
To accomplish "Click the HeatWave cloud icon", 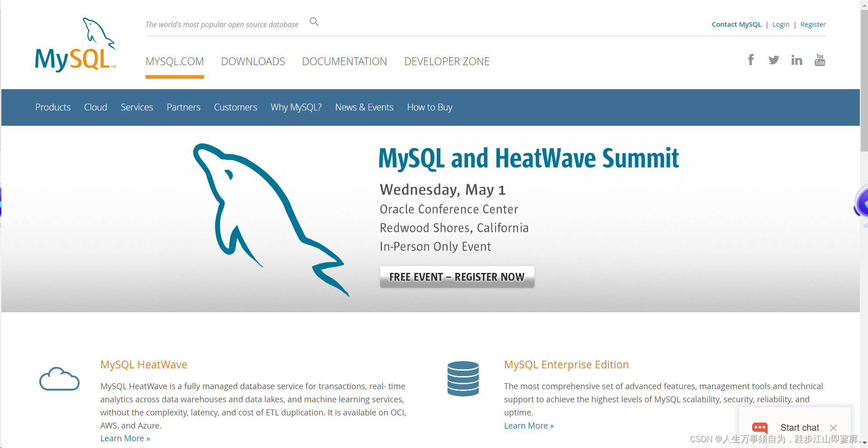I will point(59,379).
